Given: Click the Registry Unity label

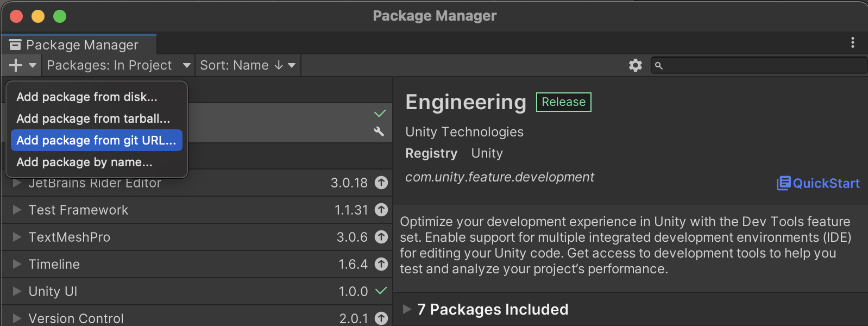Looking at the screenshot, I should 454,153.
